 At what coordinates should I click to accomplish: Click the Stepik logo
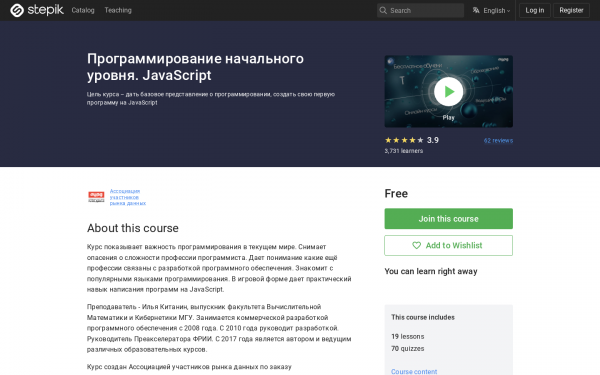(x=37, y=10)
